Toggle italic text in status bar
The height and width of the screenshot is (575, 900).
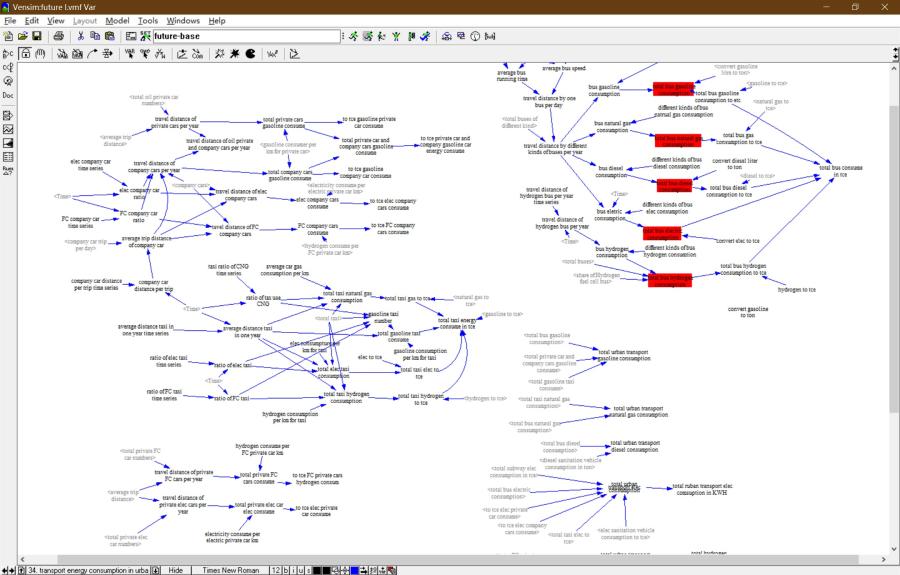coord(293,569)
